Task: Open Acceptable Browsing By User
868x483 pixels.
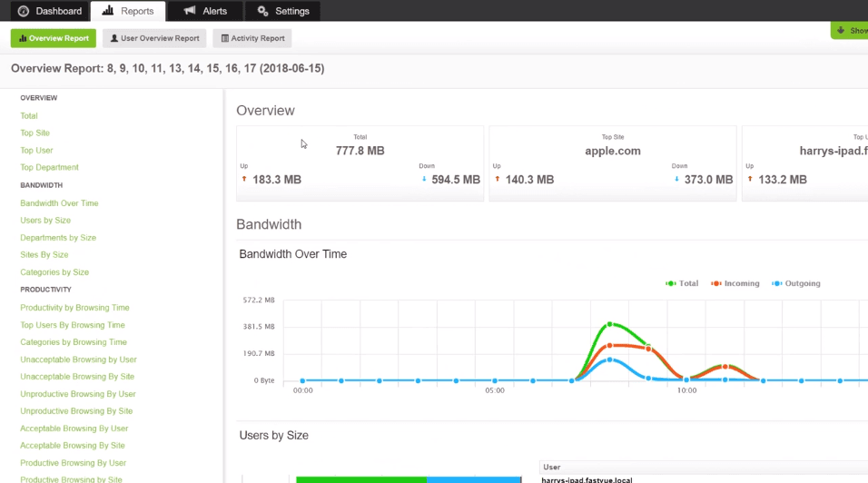Action: coord(74,429)
